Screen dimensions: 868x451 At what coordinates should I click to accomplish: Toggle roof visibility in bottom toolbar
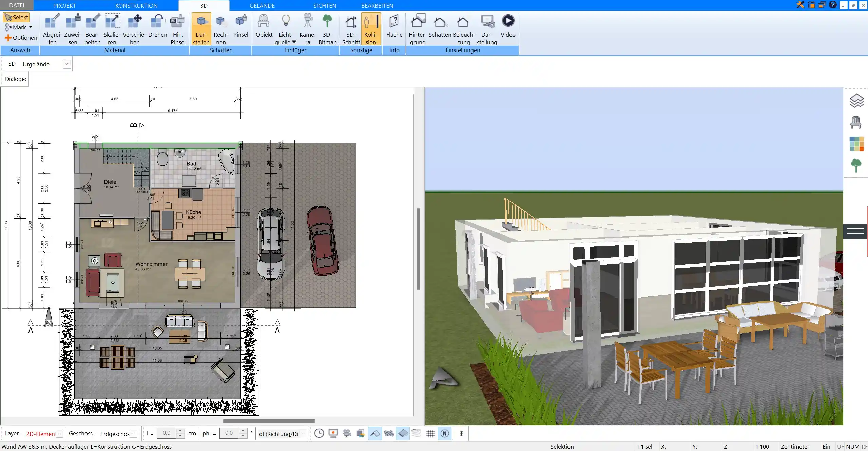(375, 433)
